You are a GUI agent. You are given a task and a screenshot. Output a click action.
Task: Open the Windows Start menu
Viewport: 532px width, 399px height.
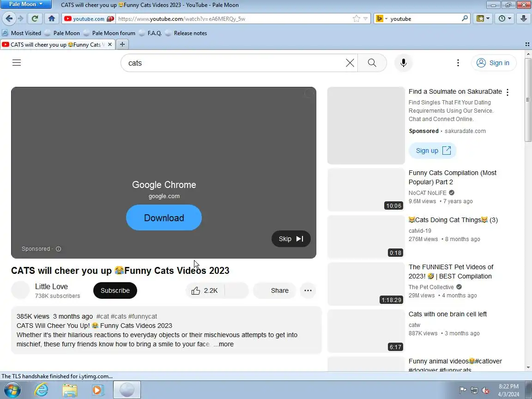(x=12, y=390)
